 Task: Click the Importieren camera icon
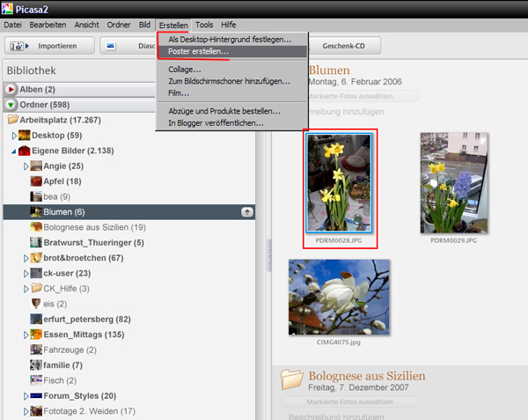pos(18,46)
